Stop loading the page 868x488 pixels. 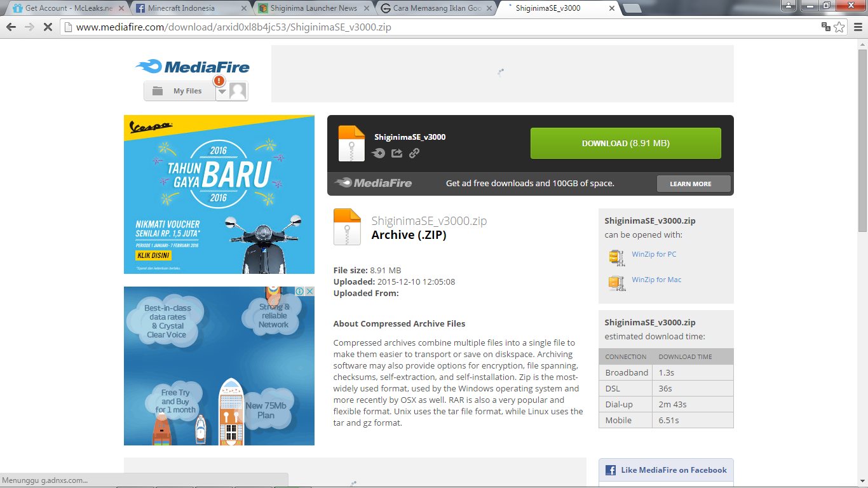48,27
